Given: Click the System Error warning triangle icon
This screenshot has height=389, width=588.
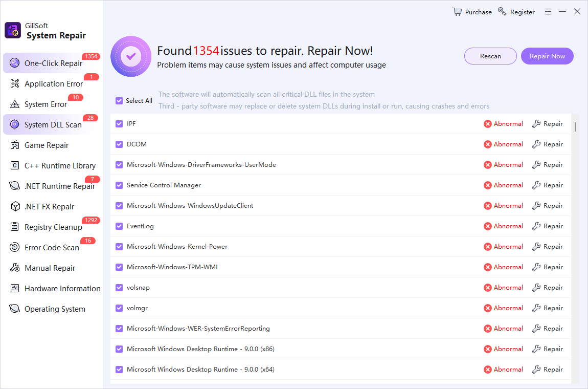Looking at the screenshot, I should tap(15, 104).
